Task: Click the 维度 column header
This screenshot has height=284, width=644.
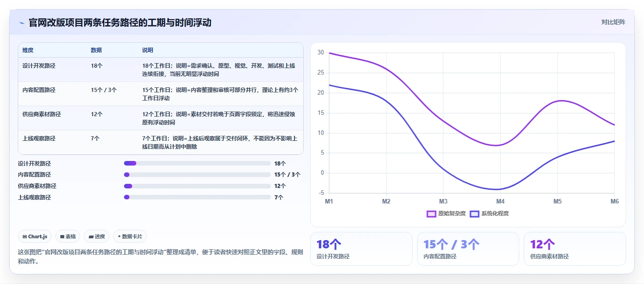Action: (x=28, y=50)
